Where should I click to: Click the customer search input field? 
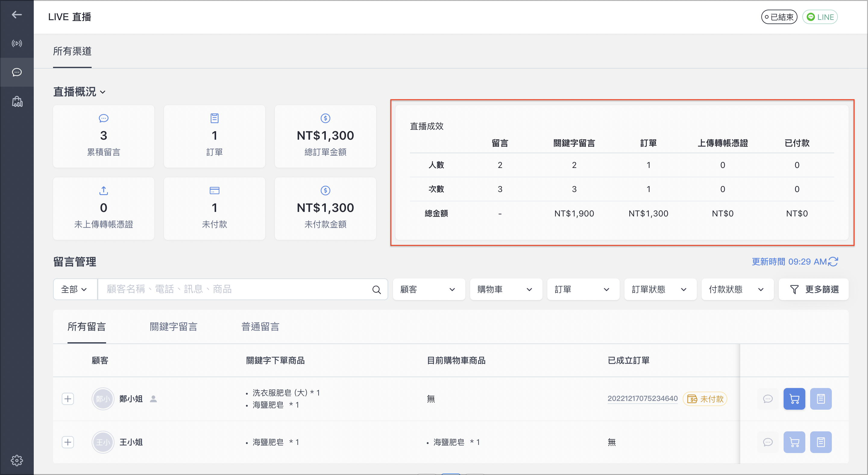point(243,289)
